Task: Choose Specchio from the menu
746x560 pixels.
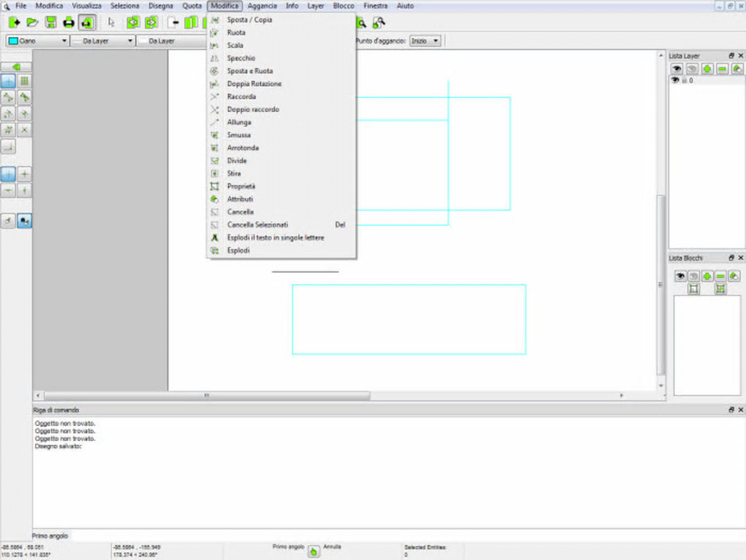Action: tap(281, 58)
